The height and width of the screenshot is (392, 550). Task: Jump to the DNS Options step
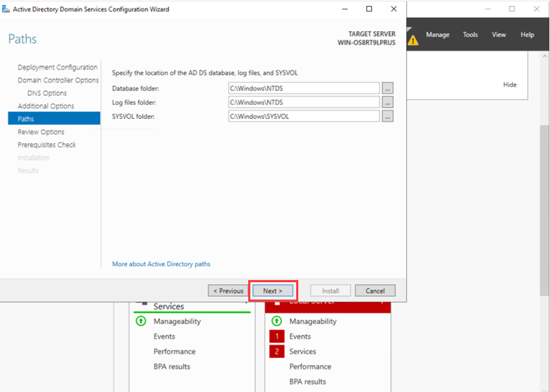47,93
